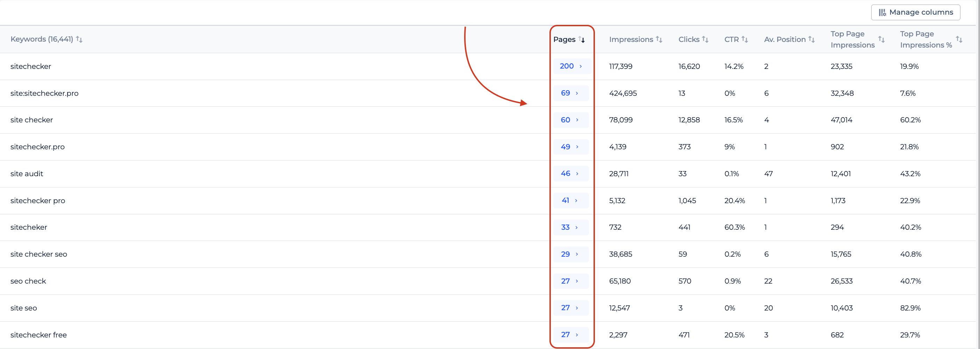
Task: Click impressions value 424,695
Action: pyautogui.click(x=623, y=93)
